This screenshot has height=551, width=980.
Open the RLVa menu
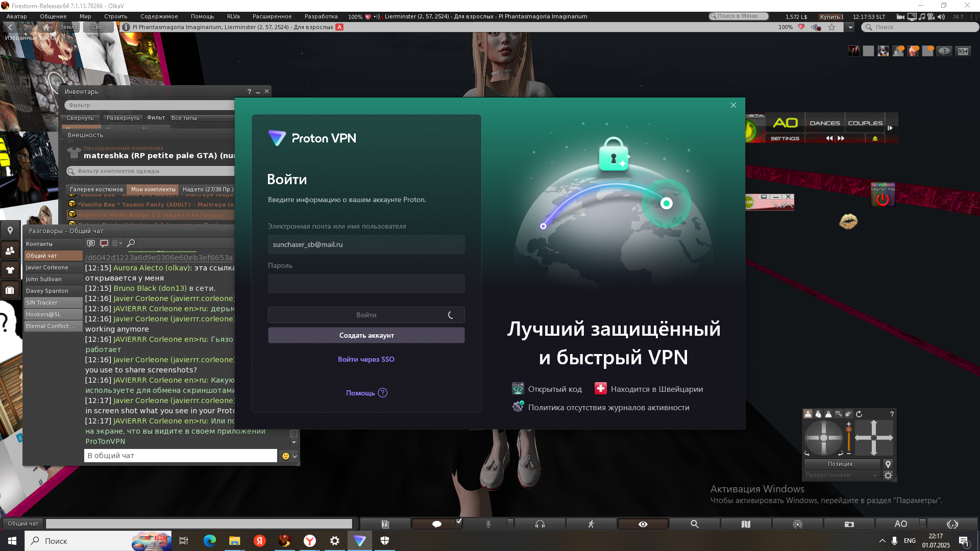pos(233,16)
